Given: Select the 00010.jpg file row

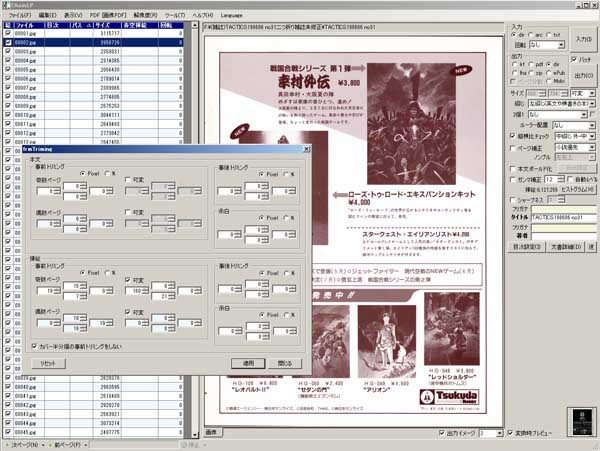Looking at the screenshot, I should pyautogui.click(x=94, y=115).
